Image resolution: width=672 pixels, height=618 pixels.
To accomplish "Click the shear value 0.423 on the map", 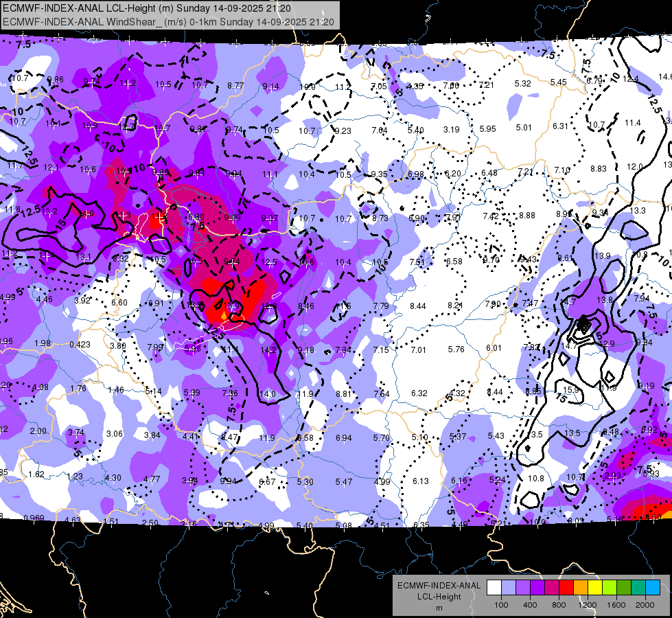I will [x=80, y=345].
